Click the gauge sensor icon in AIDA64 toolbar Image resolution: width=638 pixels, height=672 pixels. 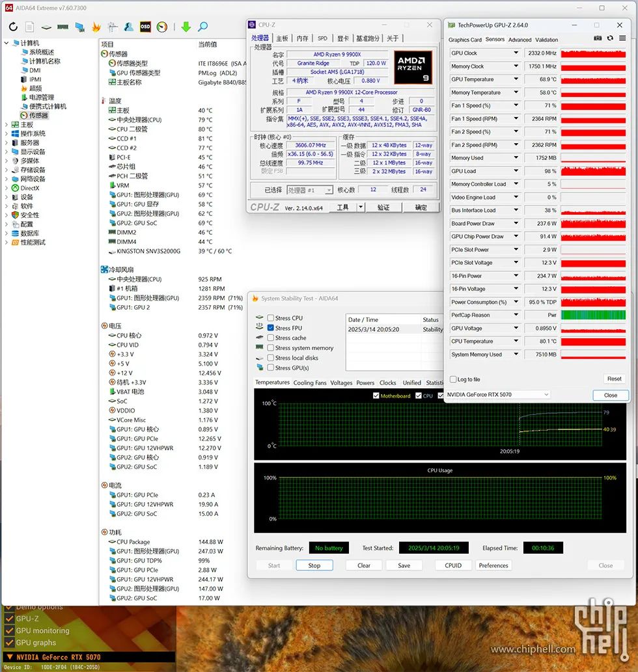[x=162, y=27]
